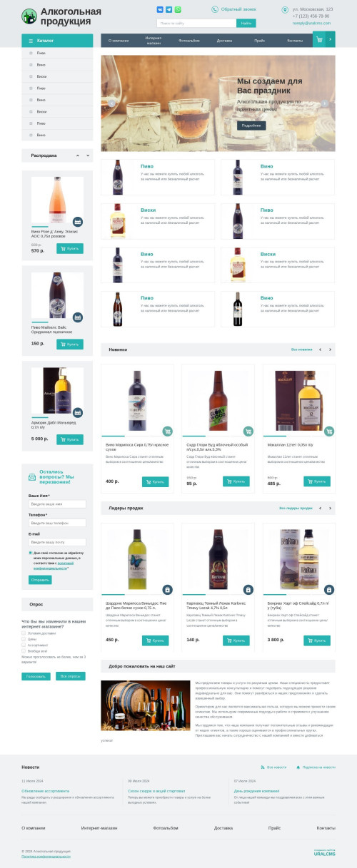Image resolution: width=357 pixels, height=868 pixels.
Task: Open dropdown arrow beside the cart
Action: click(x=330, y=40)
